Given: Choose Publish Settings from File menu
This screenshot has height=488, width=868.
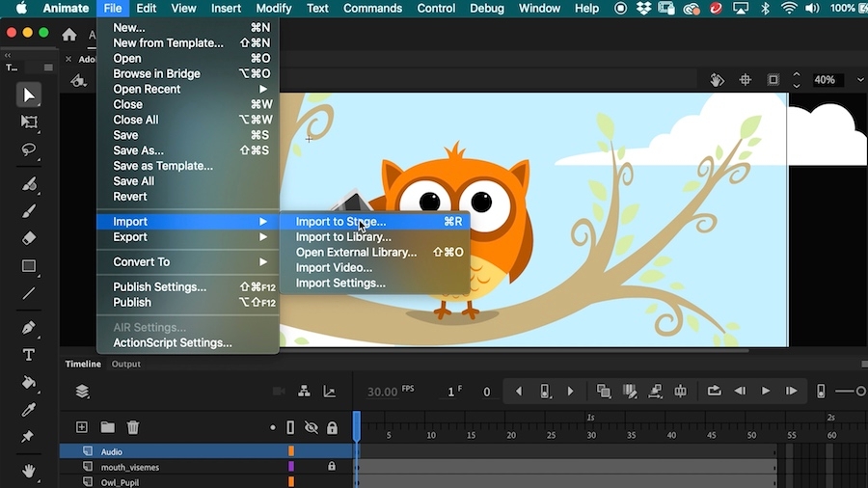Looking at the screenshot, I should click(188, 287).
